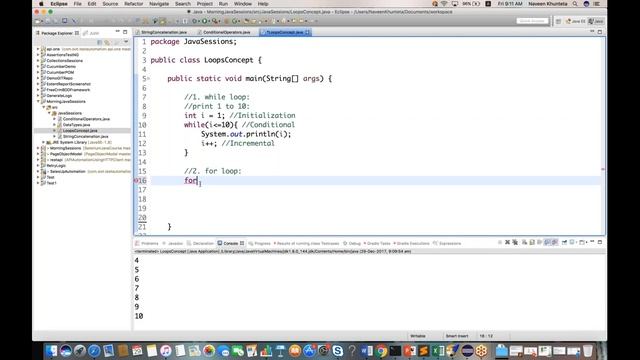Select DataTypes.java in Package Explorer
The width and height of the screenshot is (640, 360).
coord(76,125)
